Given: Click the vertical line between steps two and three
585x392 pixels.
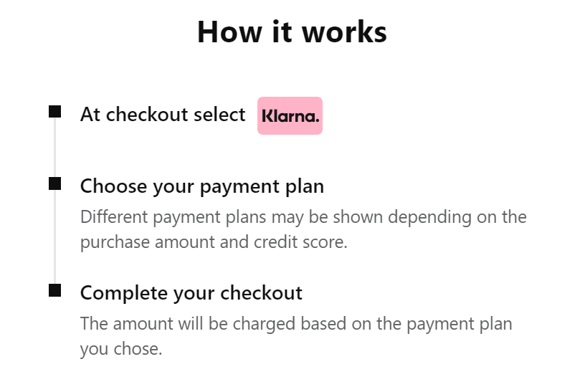Looking at the screenshot, I should [55, 237].
